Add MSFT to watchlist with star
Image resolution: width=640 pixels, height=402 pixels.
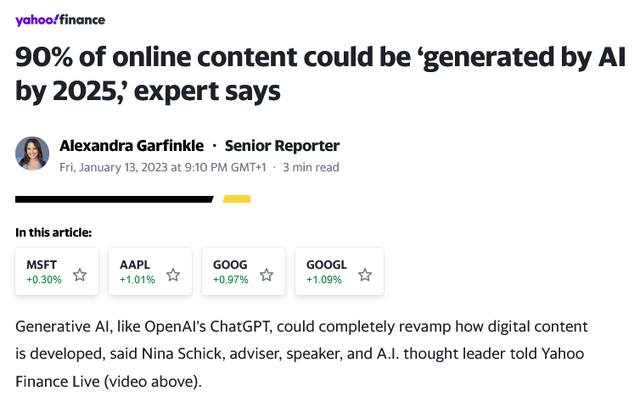pos(80,273)
